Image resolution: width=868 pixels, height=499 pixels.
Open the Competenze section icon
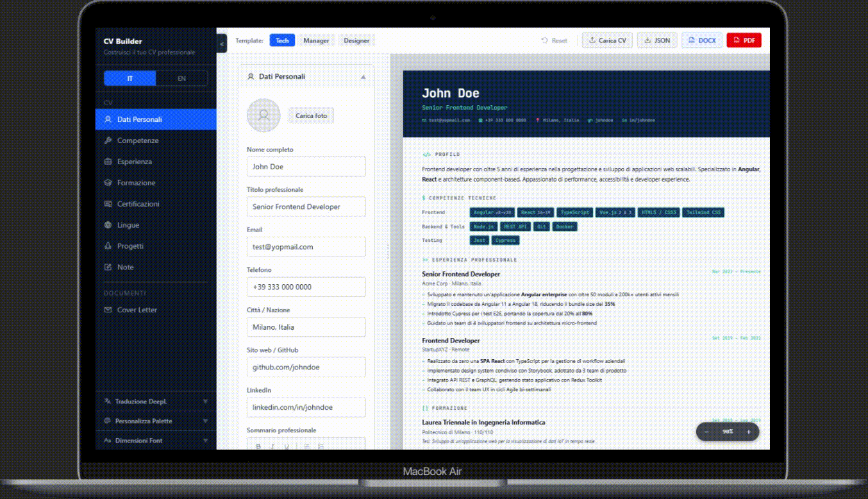click(108, 140)
